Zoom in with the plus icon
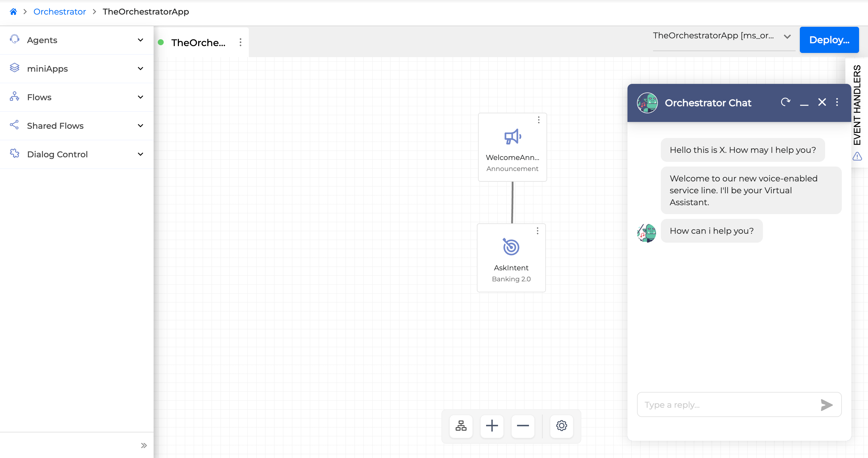868x458 pixels. click(x=492, y=426)
